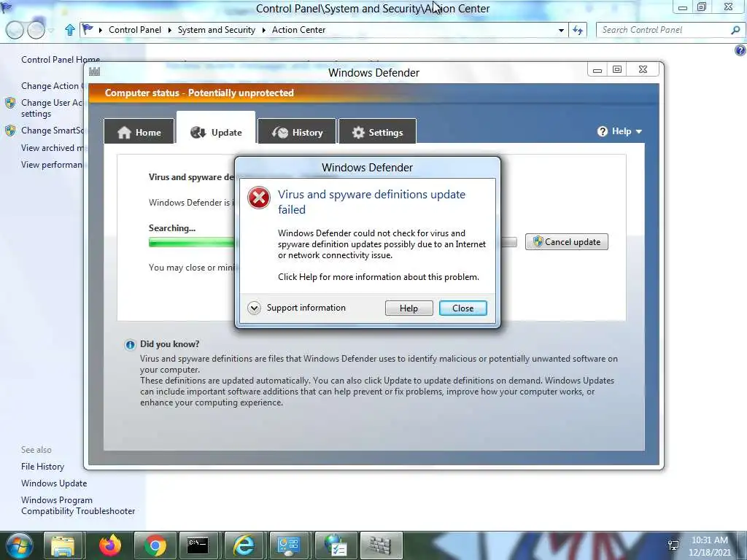Open recent pages dropdown arrow
Screen dimensions: 747x560
pos(50,31)
